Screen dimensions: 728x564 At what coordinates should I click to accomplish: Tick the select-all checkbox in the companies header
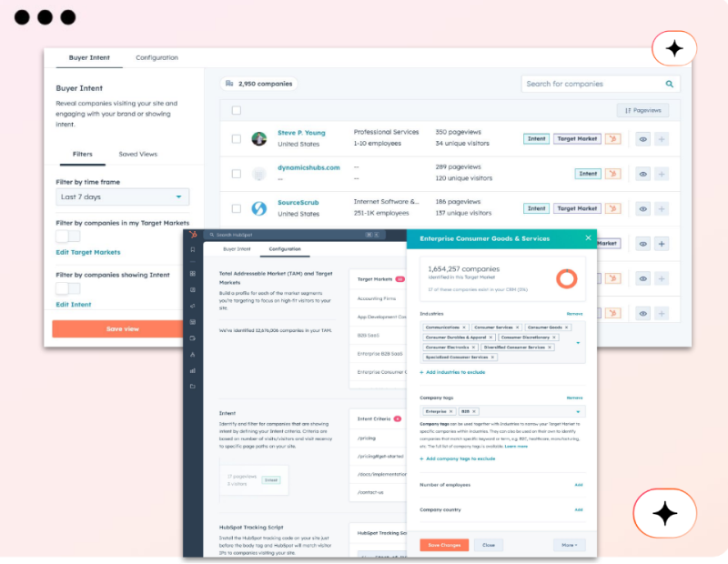[237, 110]
